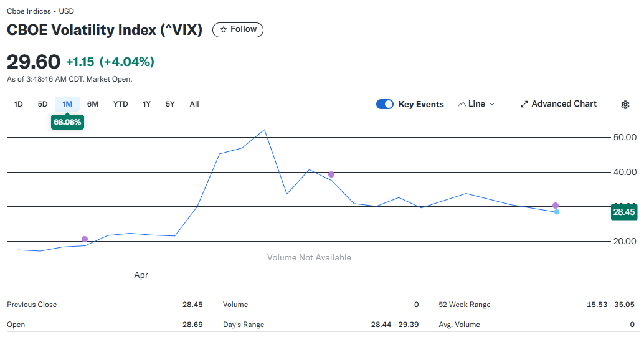Click the 20.00 axis label
This screenshot has height=337, width=644.
[x=625, y=241]
